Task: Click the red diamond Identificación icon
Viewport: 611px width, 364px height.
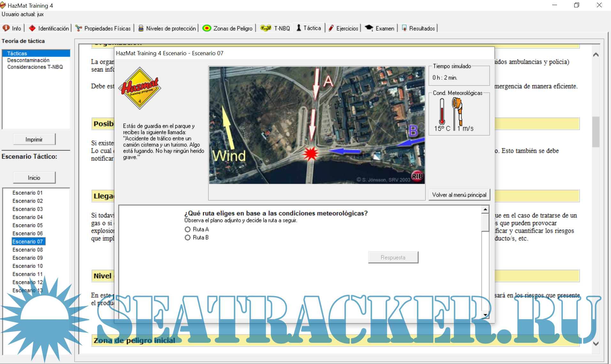Action: click(x=32, y=28)
